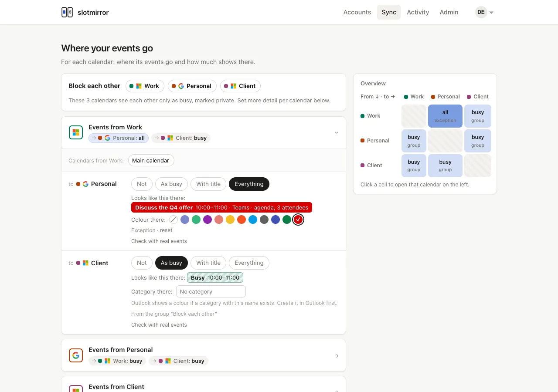
Task: Click the Google icon beside Events from Personal
Action: click(x=76, y=355)
